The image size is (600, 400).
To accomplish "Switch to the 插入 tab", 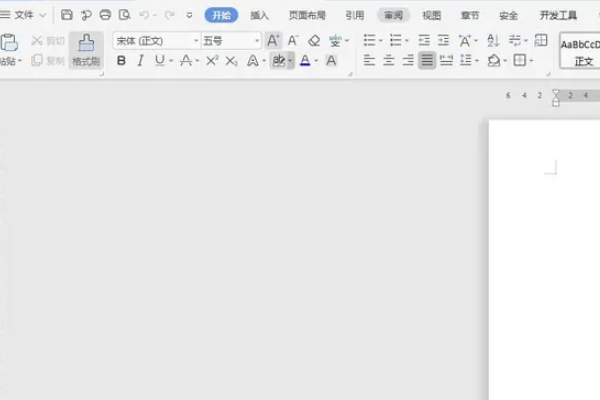I will [x=259, y=15].
